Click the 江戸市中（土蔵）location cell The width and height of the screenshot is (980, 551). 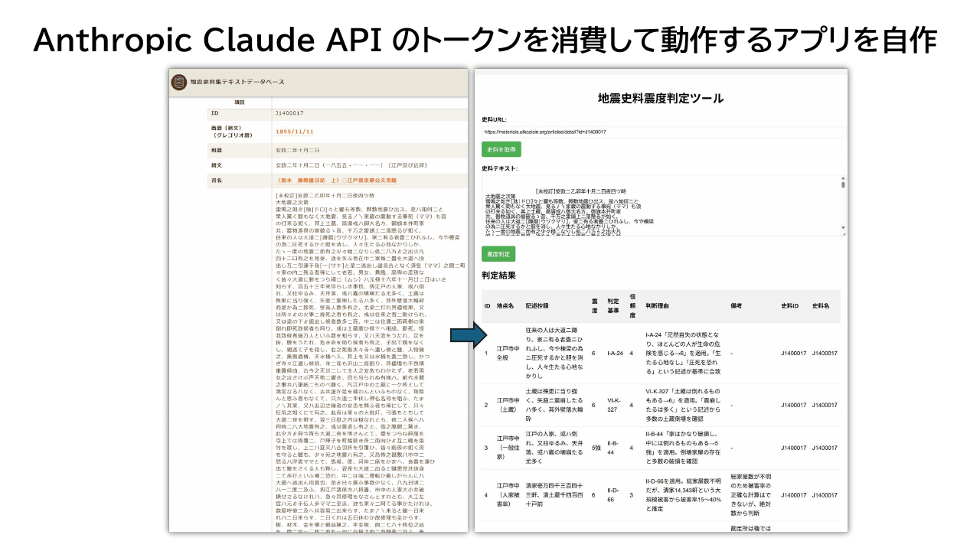(x=508, y=405)
